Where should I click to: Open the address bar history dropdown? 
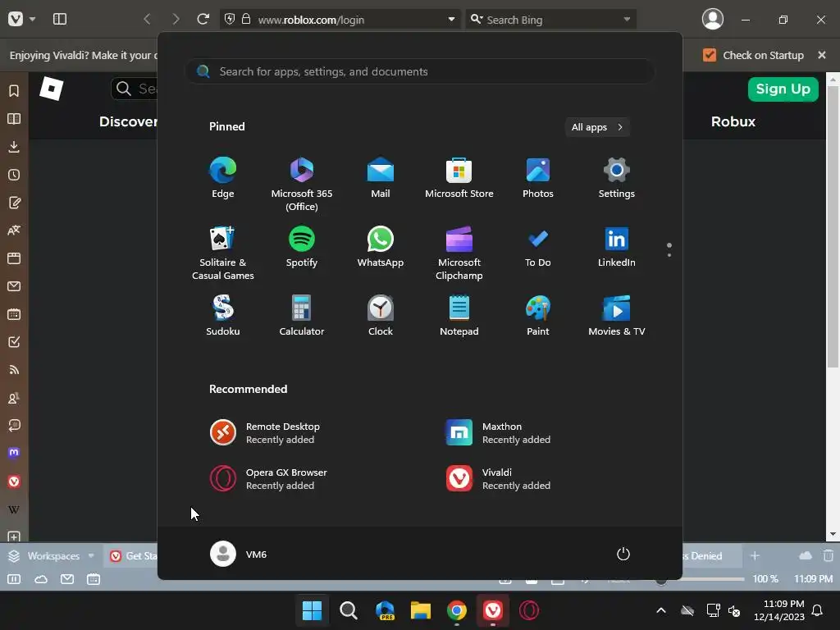tap(451, 20)
